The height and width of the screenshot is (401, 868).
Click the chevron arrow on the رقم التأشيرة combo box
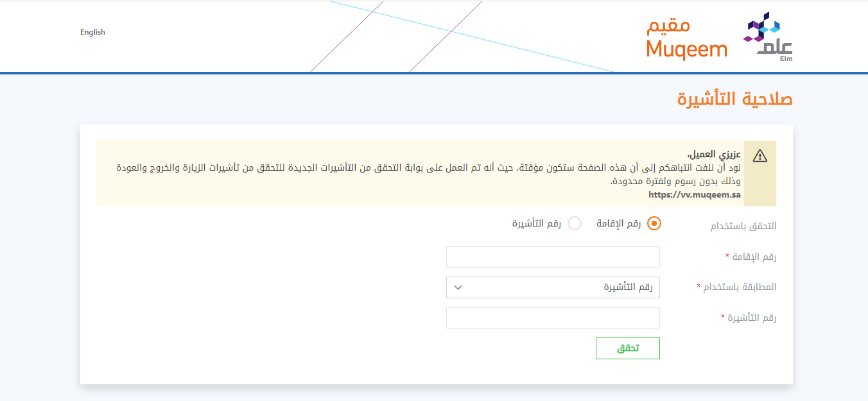(458, 287)
